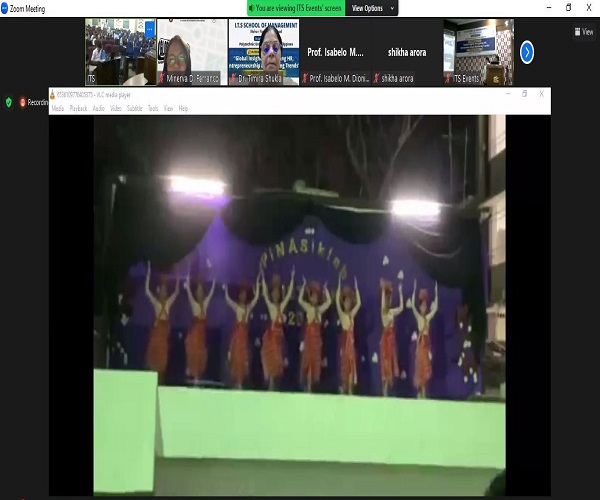Open the View Options dropdown

tap(372, 8)
